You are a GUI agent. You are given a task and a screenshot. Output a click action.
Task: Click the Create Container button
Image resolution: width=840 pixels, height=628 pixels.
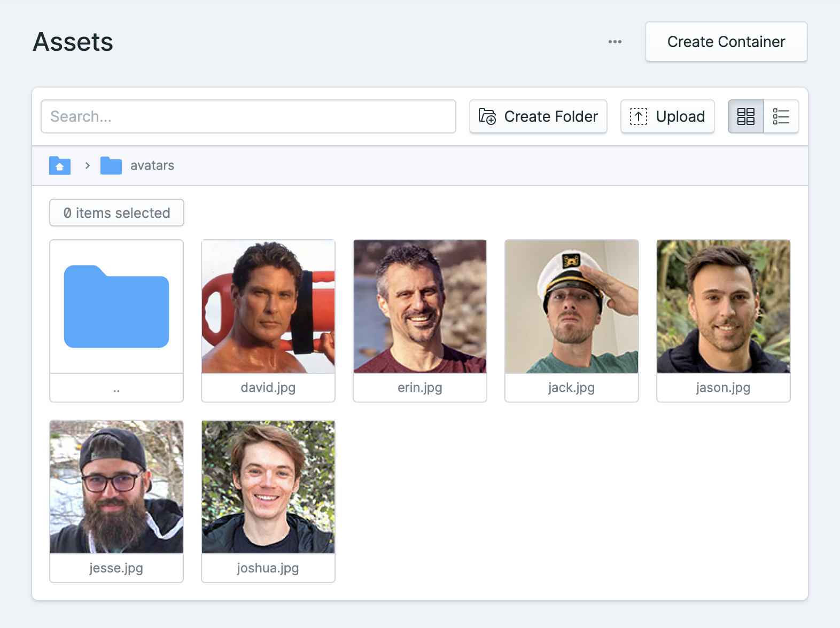pyautogui.click(x=726, y=42)
